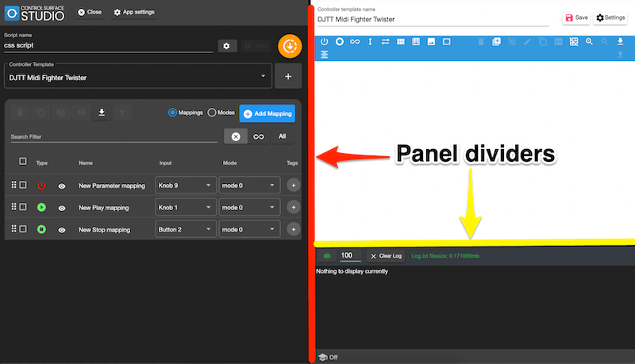The width and height of the screenshot is (635, 364).
Task: Open App settings in the top bar
Action: [x=134, y=13]
